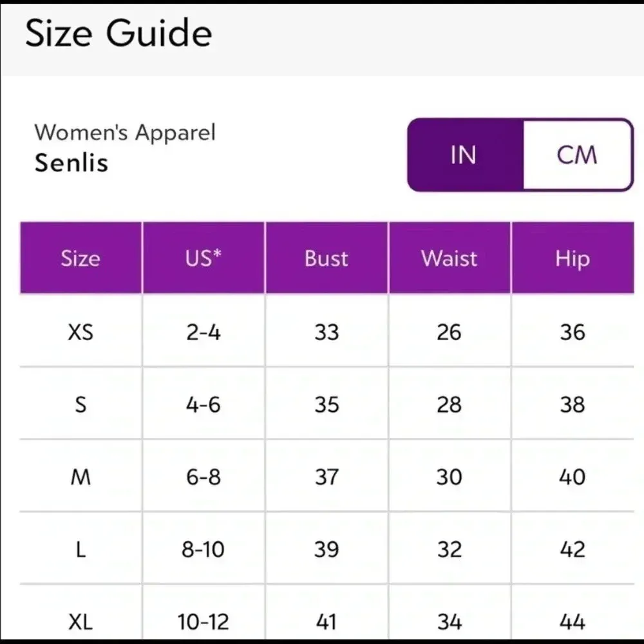Click US size 10-12 cell
This screenshot has width=644, height=644.
[203, 621]
